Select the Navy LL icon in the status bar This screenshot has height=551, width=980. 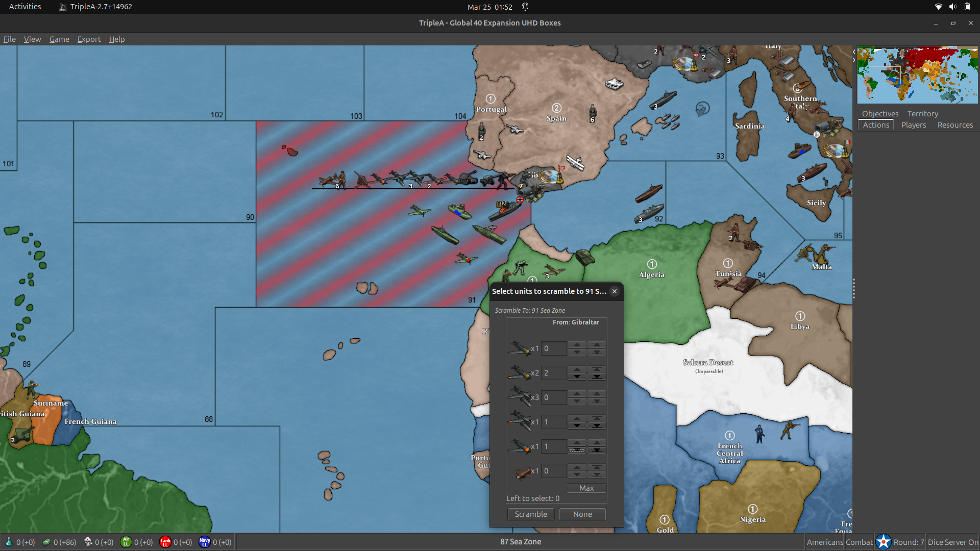(204, 542)
